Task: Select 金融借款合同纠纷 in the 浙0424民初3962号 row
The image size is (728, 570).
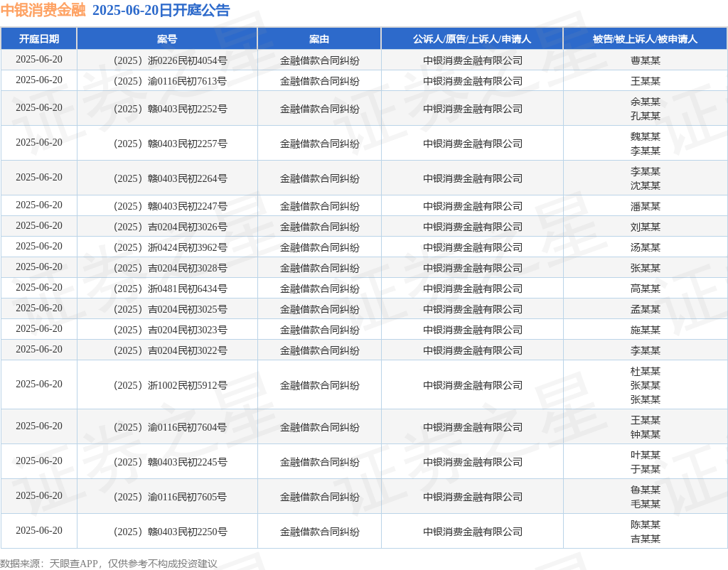Action: (x=319, y=247)
